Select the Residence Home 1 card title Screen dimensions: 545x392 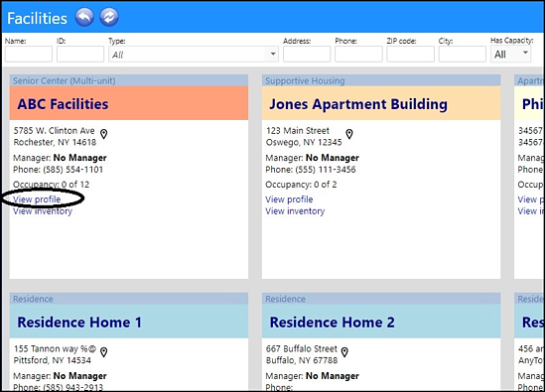coord(79,323)
